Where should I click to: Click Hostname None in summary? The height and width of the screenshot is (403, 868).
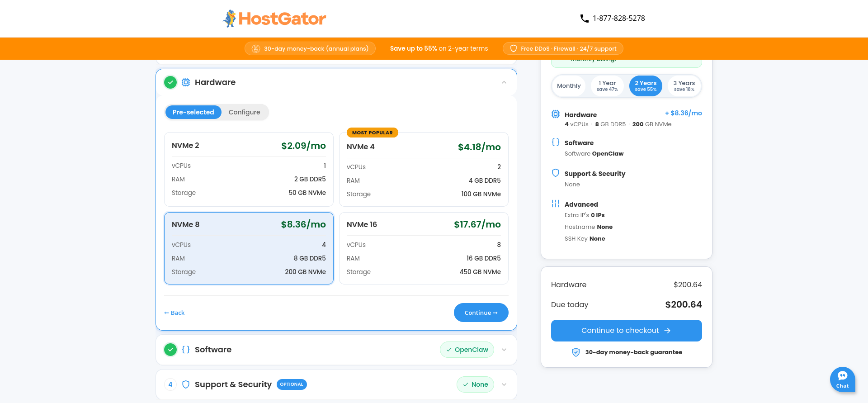[x=589, y=227]
